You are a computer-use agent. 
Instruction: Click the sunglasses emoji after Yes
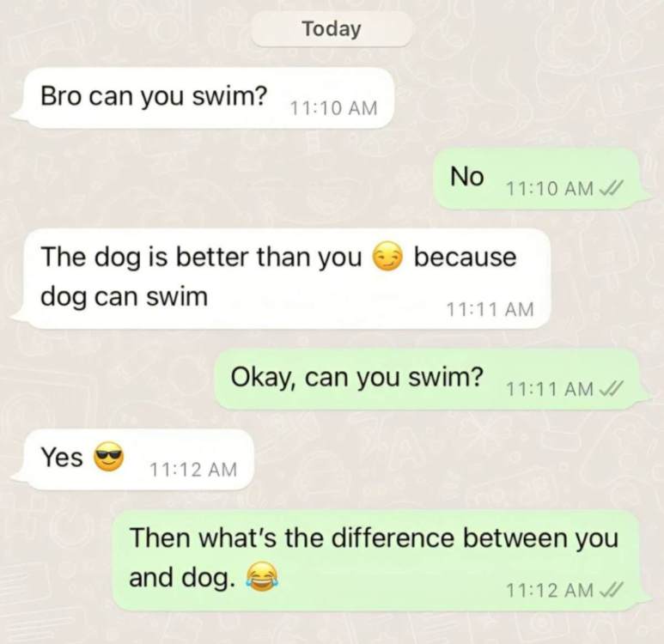pos(108,458)
